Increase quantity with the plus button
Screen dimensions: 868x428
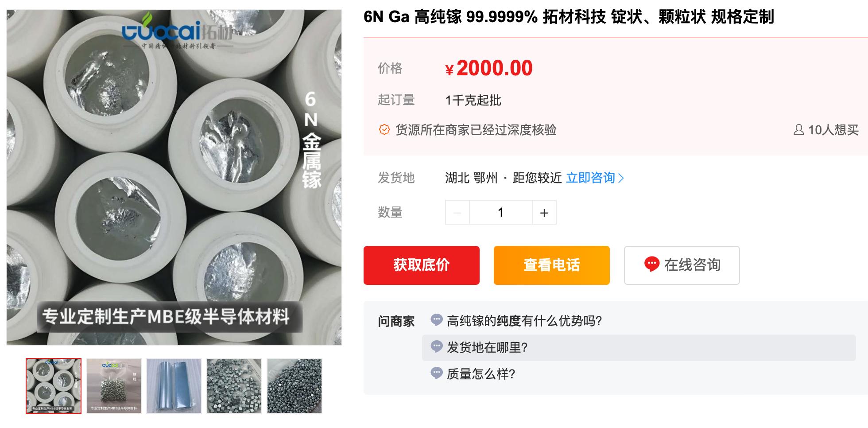click(x=544, y=213)
